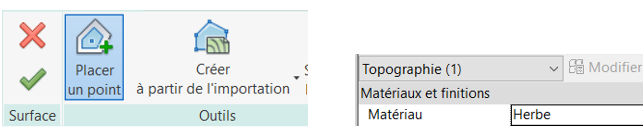Expand the Topographie (1) type selector
This screenshot has height=135, width=644.
[461, 68]
